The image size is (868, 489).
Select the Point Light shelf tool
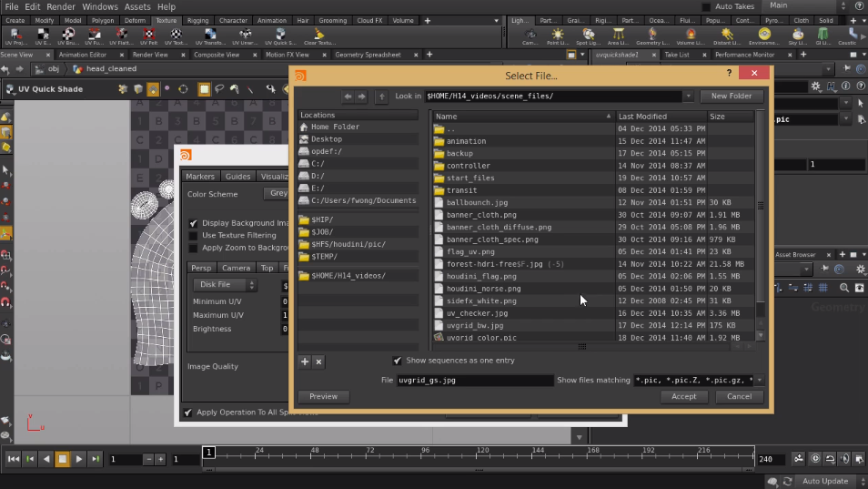tap(557, 36)
